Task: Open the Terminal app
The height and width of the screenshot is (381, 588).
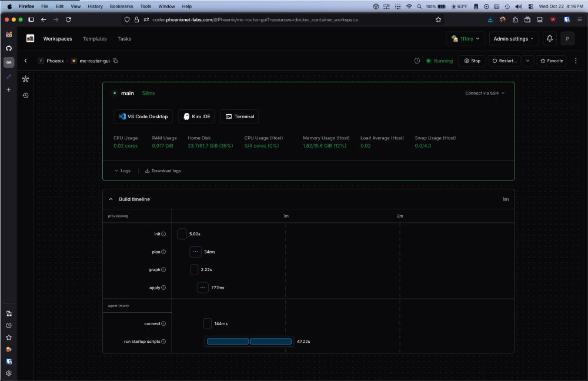Action: click(x=239, y=116)
